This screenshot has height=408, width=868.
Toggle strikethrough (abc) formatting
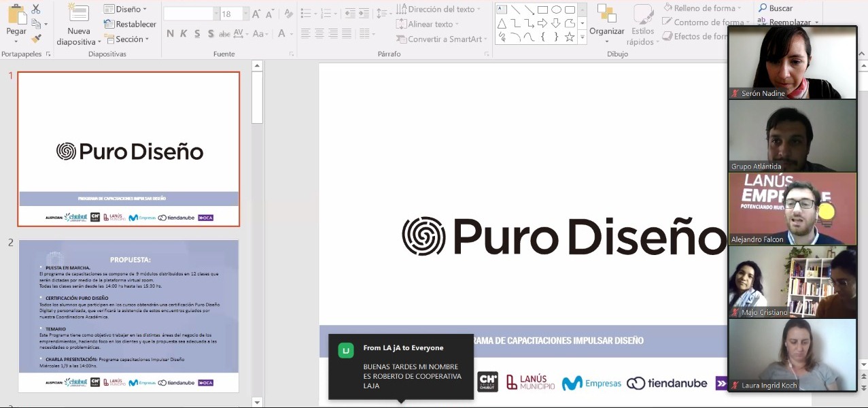pos(224,33)
